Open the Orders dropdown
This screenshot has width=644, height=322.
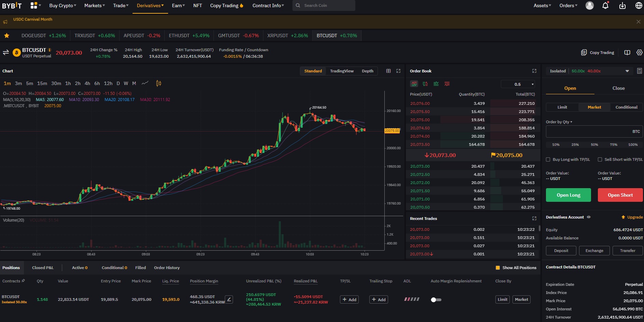pyautogui.click(x=568, y=5)
